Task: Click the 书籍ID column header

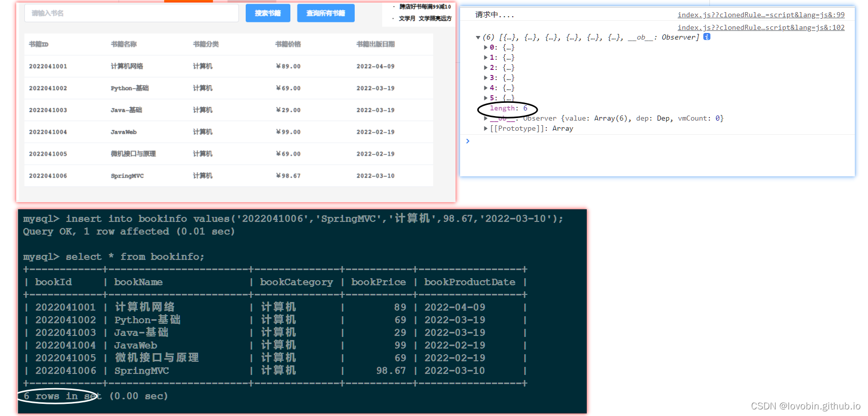Action: click(x=39, y=44)
